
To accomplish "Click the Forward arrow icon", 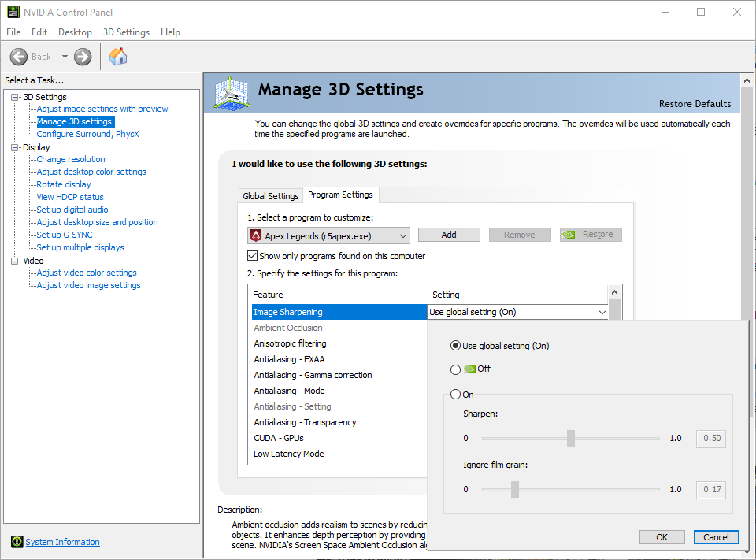I will click(83, 57).
